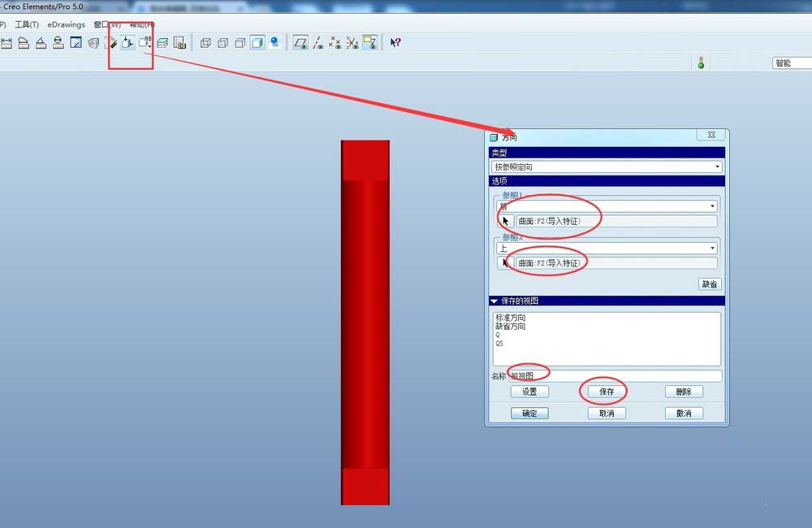Screen dimensions: 812x528
Task: Select saved view named Q
Action: pyautogui.click(x=498, y=335)
